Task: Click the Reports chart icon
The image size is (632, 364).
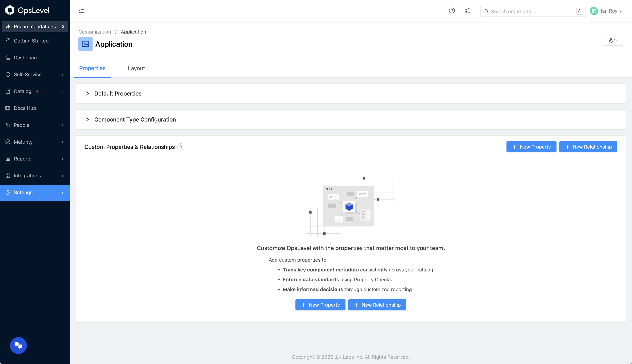Action: (x=8, y=159)
